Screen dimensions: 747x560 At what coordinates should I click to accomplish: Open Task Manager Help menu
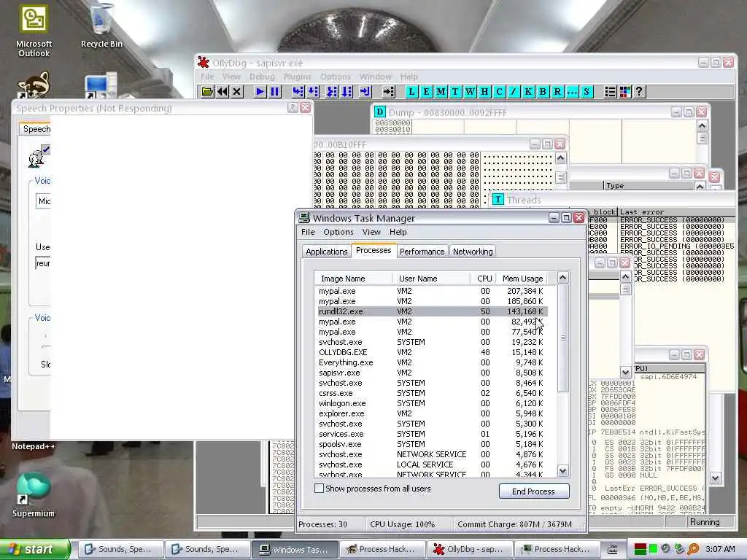[398, 232]
